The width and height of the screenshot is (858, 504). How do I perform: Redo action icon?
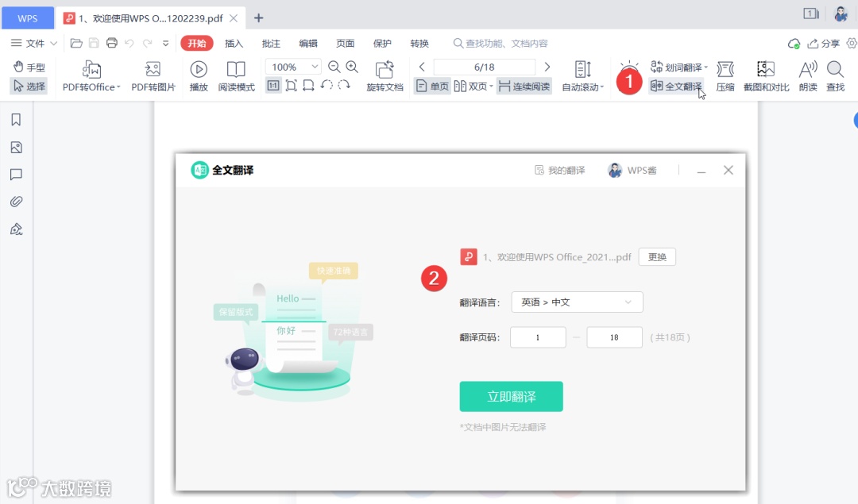point(147,43)
